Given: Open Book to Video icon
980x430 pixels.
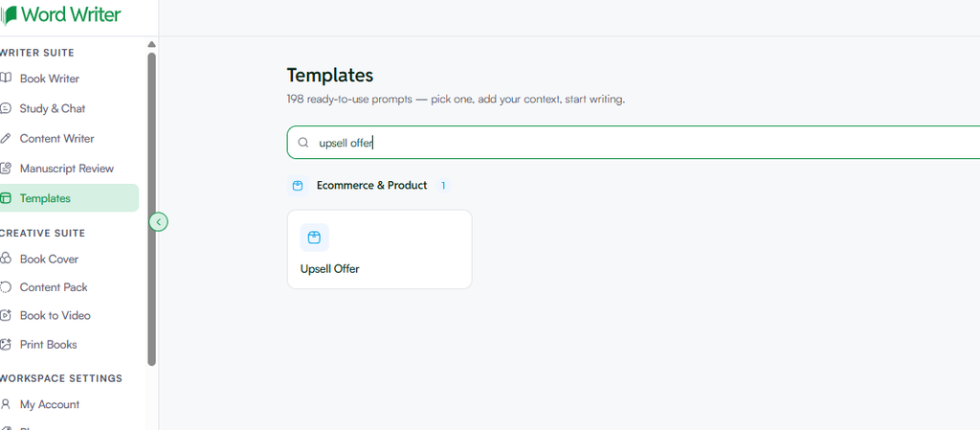Looking at the screenshot, I should pyautogui.click(x=6, y=316).
